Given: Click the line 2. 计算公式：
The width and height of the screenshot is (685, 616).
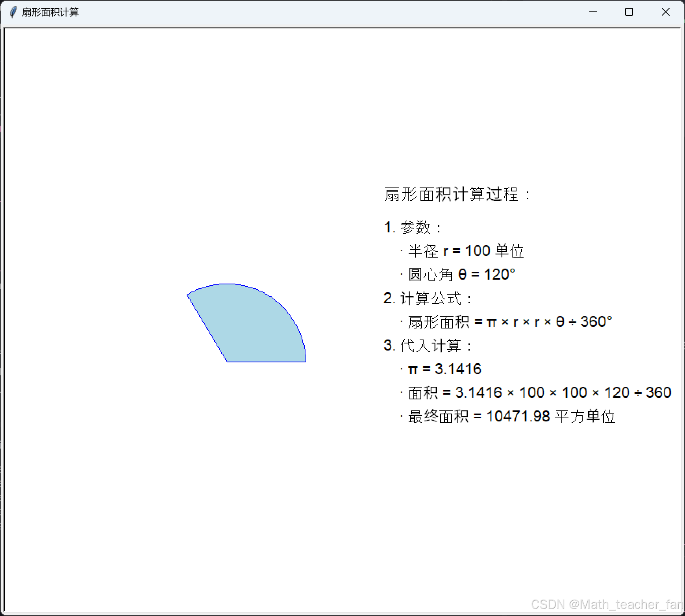Looking at the screenshot, I should [x=428, y=298].
